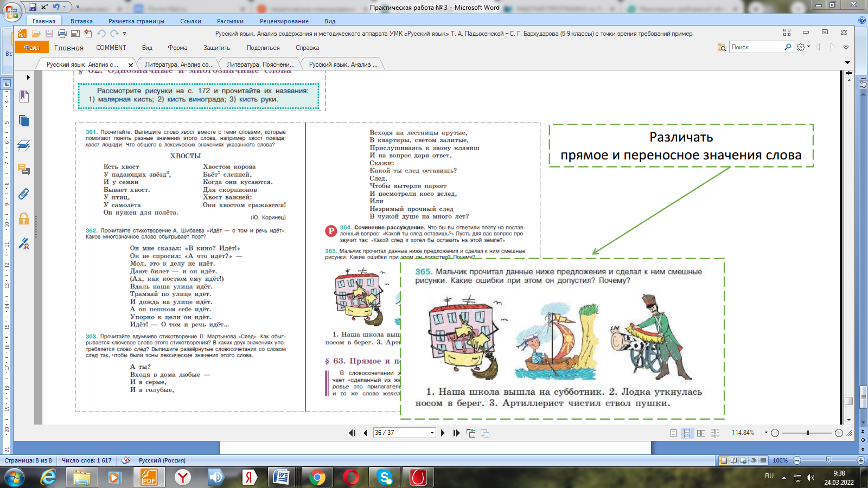This screenshot has width=868, height=488.
Task: Collapse the PDF ribbon with the heart-shaped arrow
Action: click(x=846, y=48)
